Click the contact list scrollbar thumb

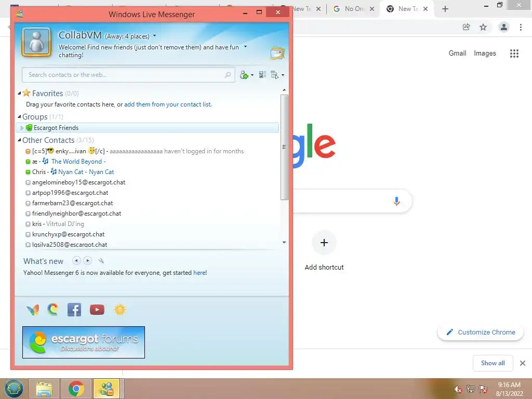284,147
